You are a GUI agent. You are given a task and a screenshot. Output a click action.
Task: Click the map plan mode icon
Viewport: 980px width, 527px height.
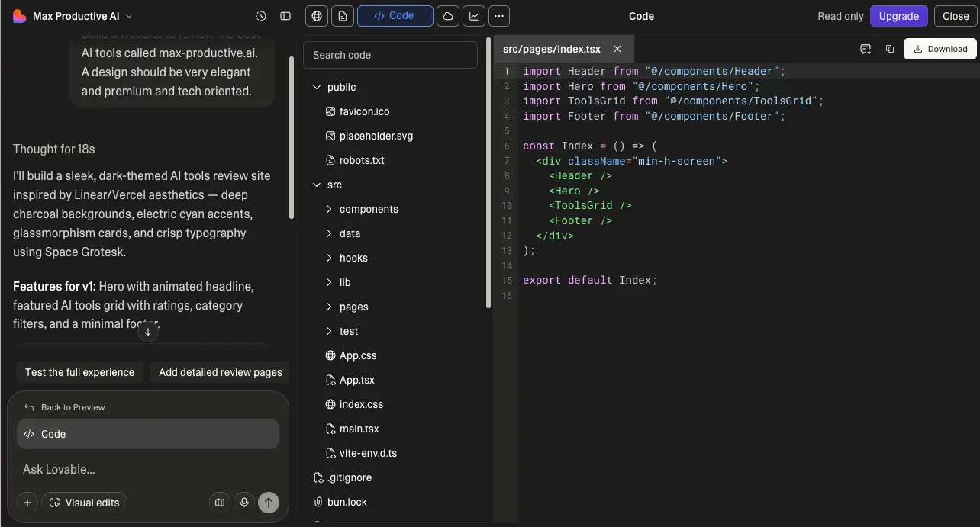coord(220,503)
